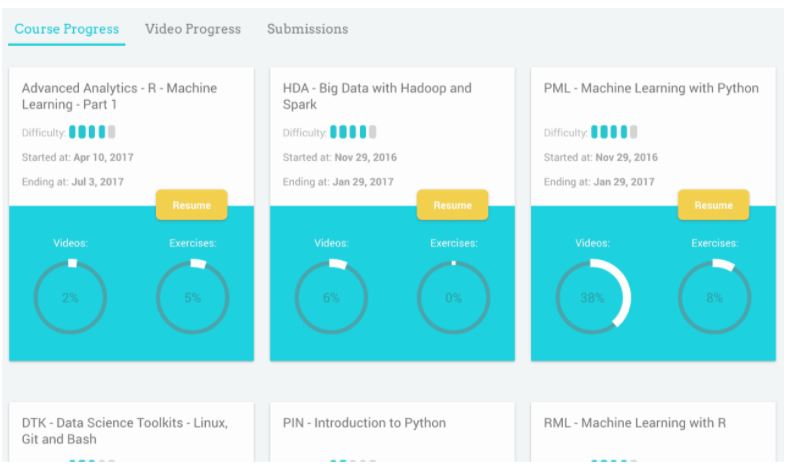Click the 5% exercises progress circle
This screenshot has height=470, width=788.
(192, 298)
